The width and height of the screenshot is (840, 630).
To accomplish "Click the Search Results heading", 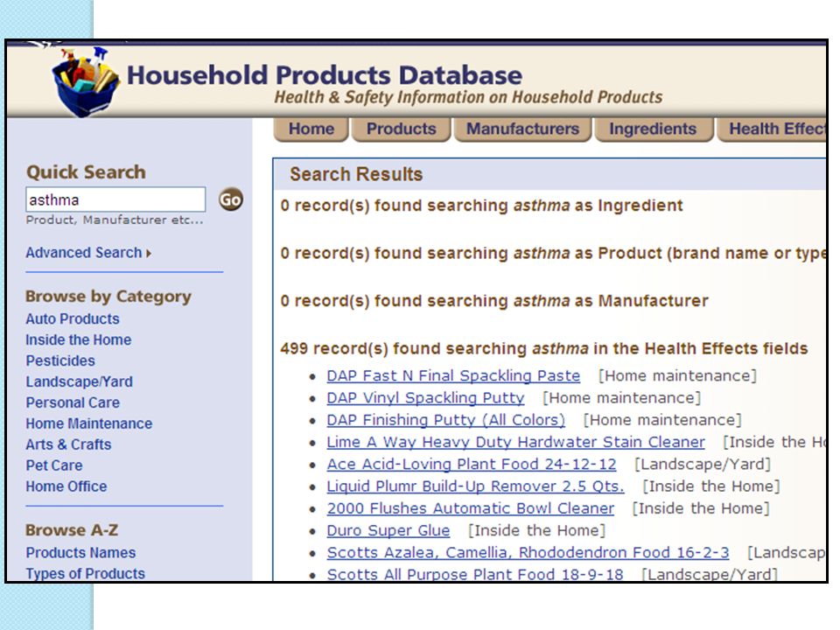I will coord(356,174).
